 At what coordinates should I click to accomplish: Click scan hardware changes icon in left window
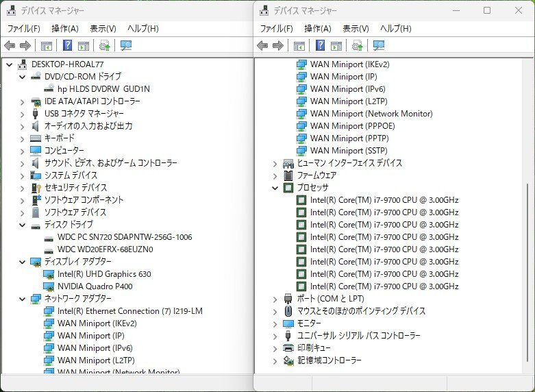126,45
